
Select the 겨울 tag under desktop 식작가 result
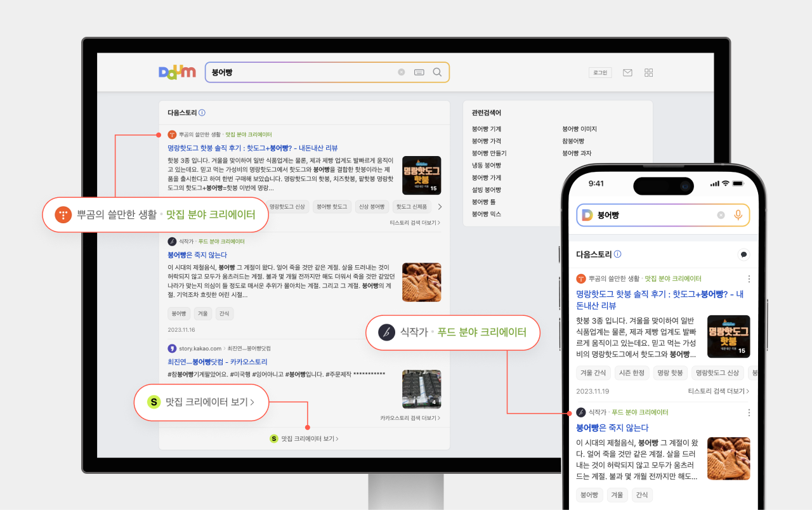(203, 314)
